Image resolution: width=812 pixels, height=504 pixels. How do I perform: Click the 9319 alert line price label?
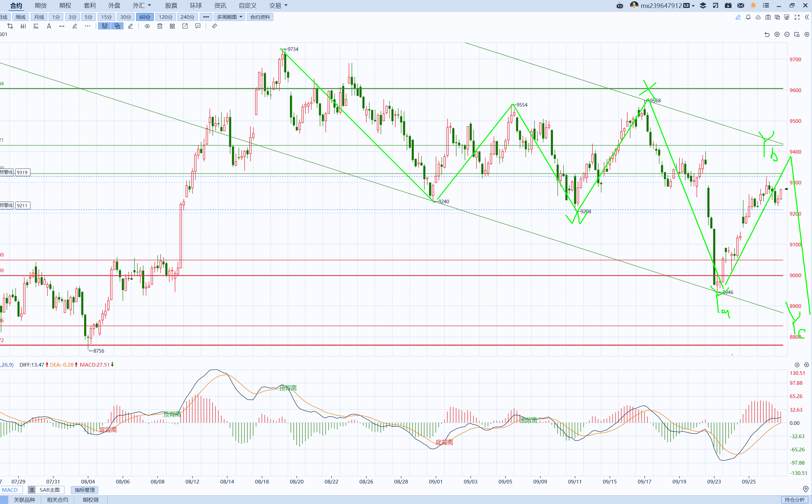click(22, 172)
